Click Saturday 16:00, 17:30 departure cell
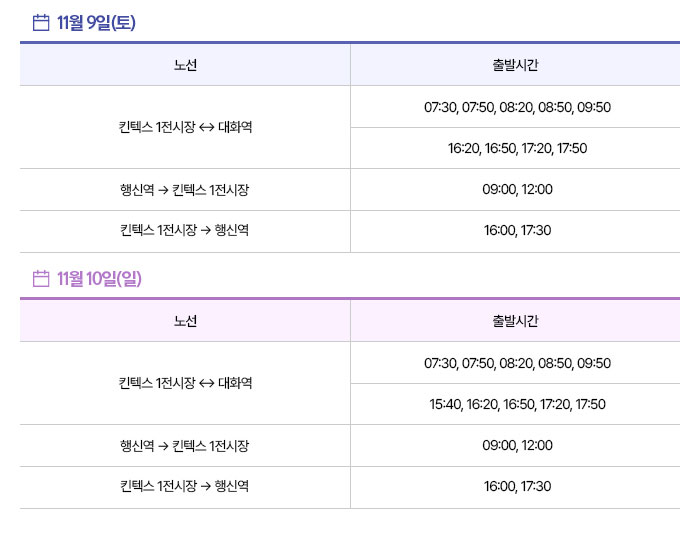The image size is (700, 546). pos(517,230)
